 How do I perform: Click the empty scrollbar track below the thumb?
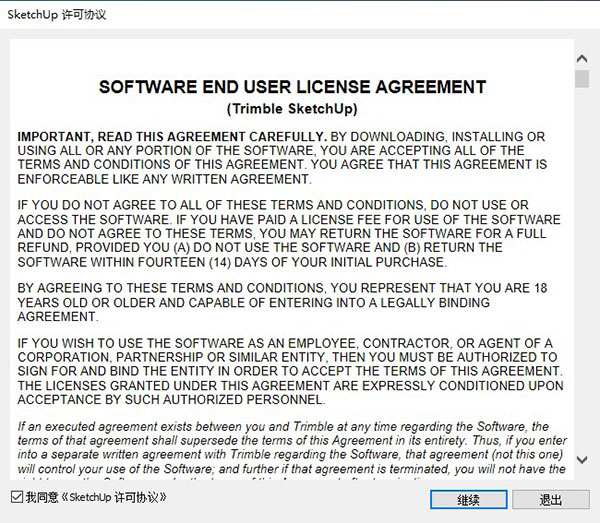click(x=582, y=268)
